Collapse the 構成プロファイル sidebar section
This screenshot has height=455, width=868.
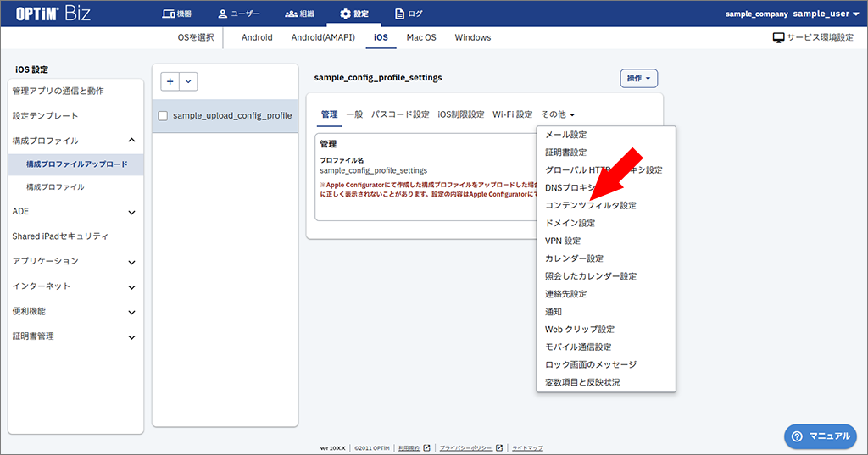coord(131,141)
